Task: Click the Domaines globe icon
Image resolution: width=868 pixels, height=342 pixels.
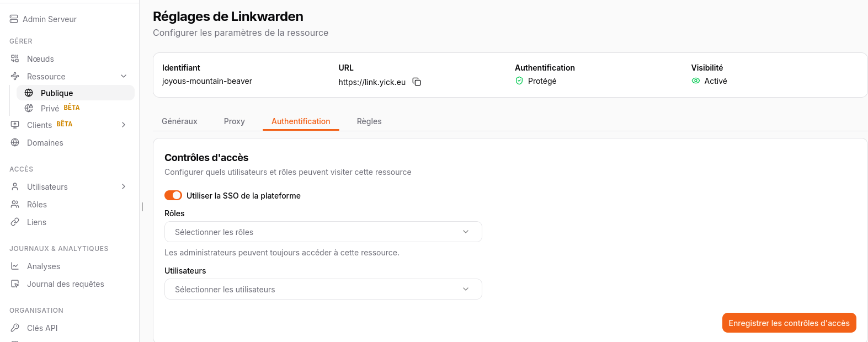Action: pos(15,142)
